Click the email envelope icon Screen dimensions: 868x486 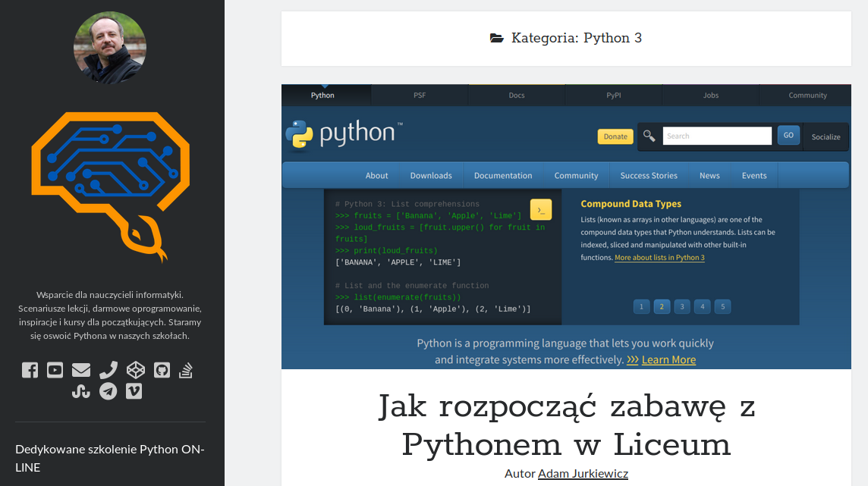tap(81, 370)
